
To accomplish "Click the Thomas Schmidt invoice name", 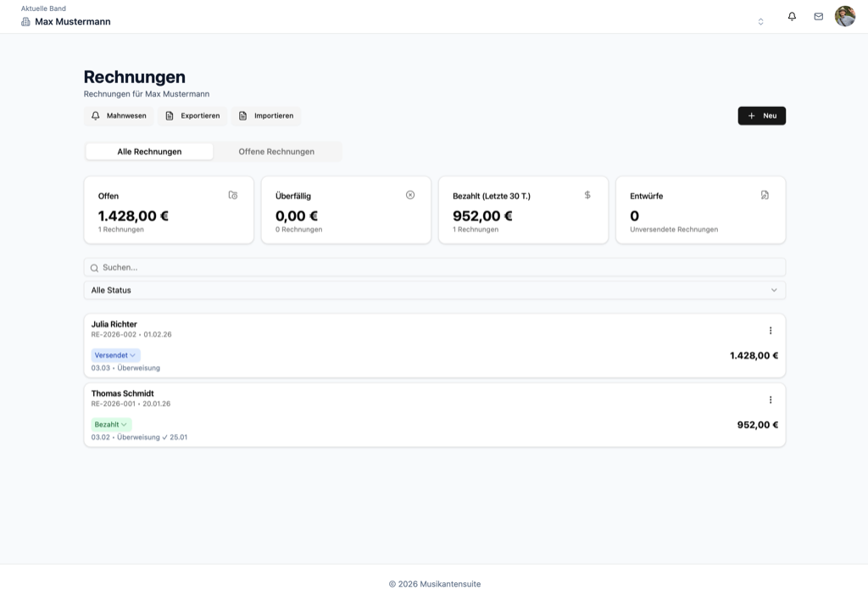I will [122, 393].
